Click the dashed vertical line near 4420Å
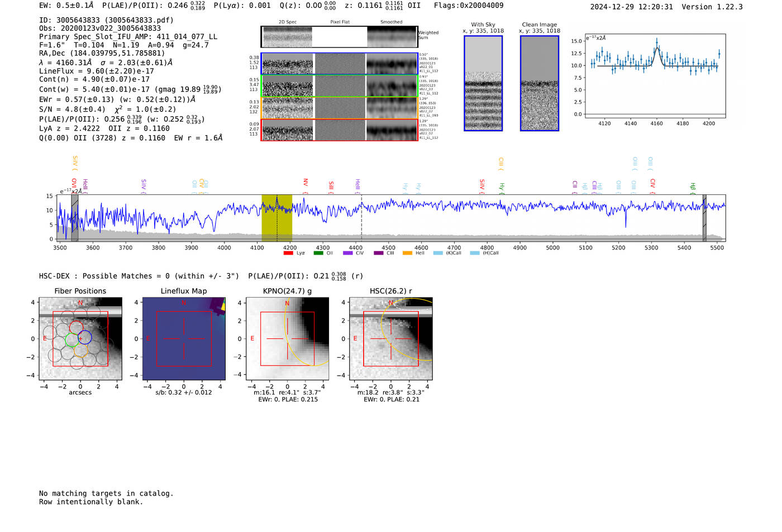Screen dimensions: 782x532 361,218
